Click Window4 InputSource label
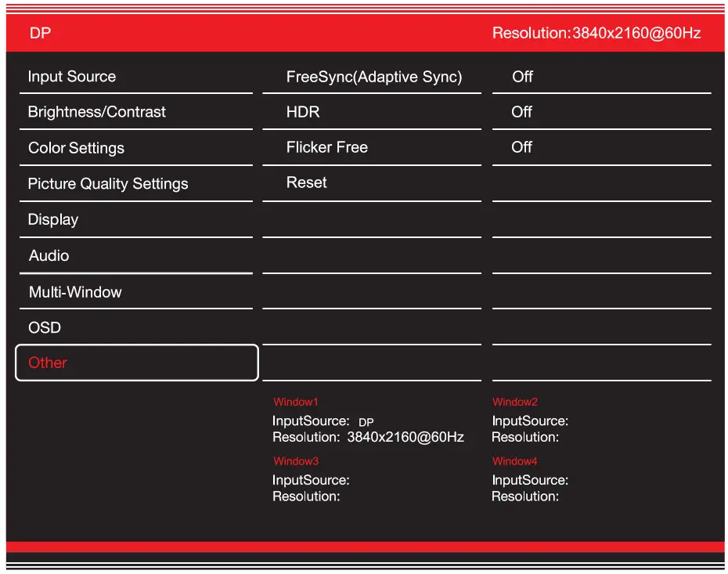The height and width of the screenshot is (574, 728). [x=530, y=480]
